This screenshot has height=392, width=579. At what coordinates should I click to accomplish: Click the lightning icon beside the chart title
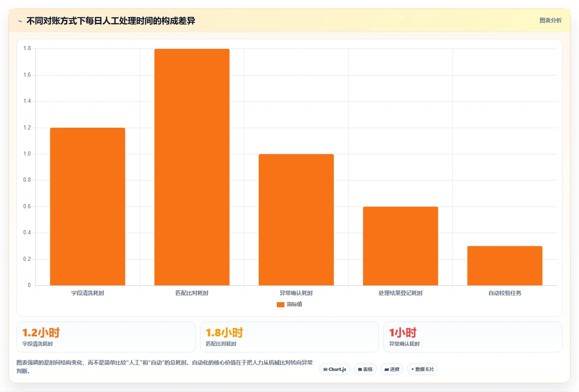pyautogui.click(x=20, y=21)
